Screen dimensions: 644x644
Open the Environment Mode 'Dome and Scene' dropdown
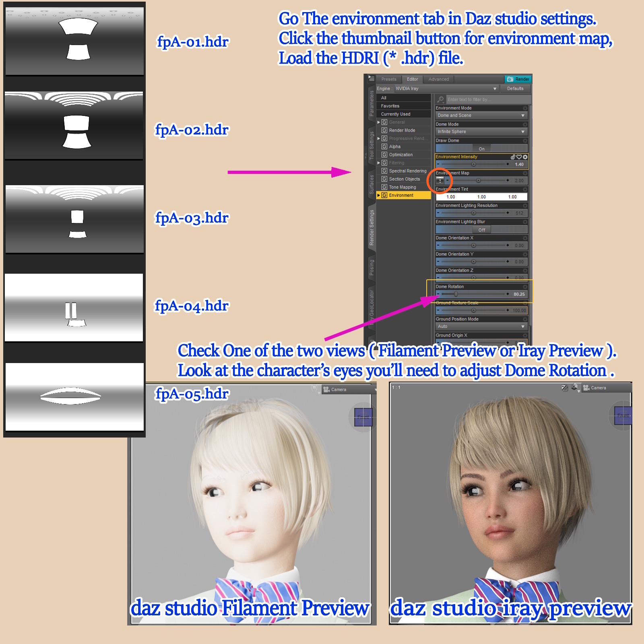481,116
